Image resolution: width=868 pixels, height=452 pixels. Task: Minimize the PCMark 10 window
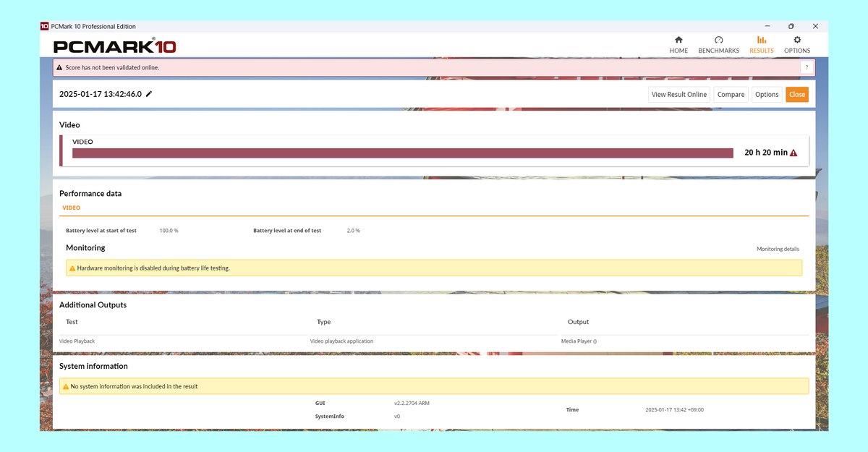767,27
